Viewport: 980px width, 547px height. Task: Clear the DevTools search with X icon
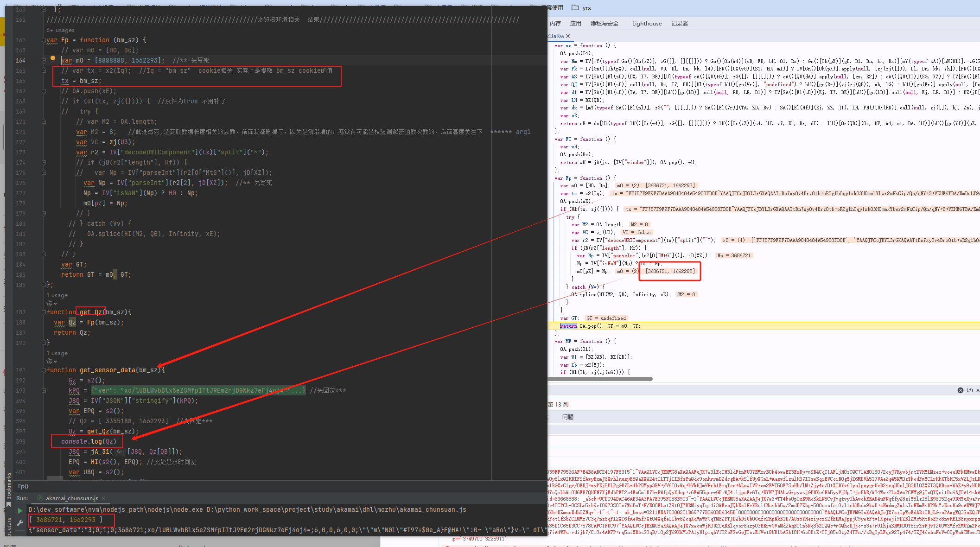pyautogui.click(x=960, y=390)
